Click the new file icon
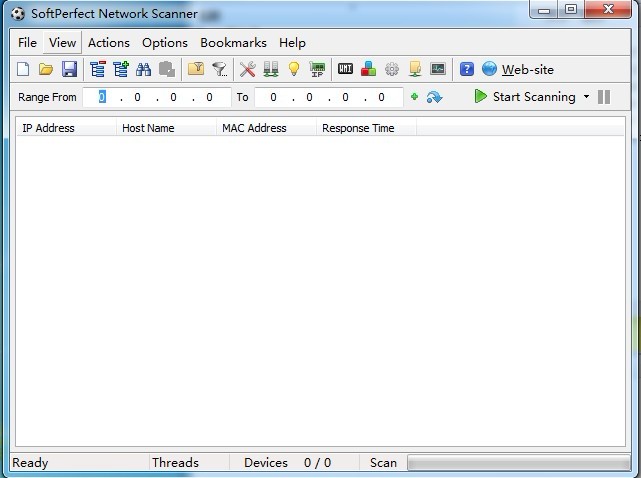 24,69
